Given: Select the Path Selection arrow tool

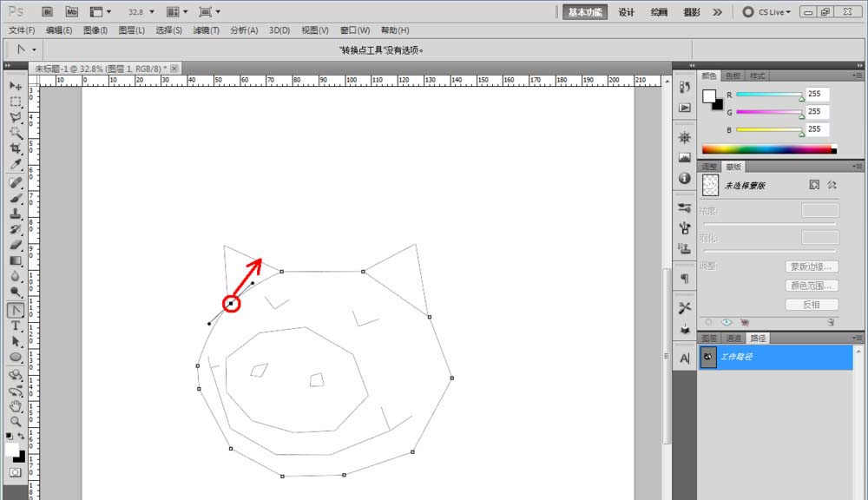Looking at the screenshot, I should coord(16,341).
